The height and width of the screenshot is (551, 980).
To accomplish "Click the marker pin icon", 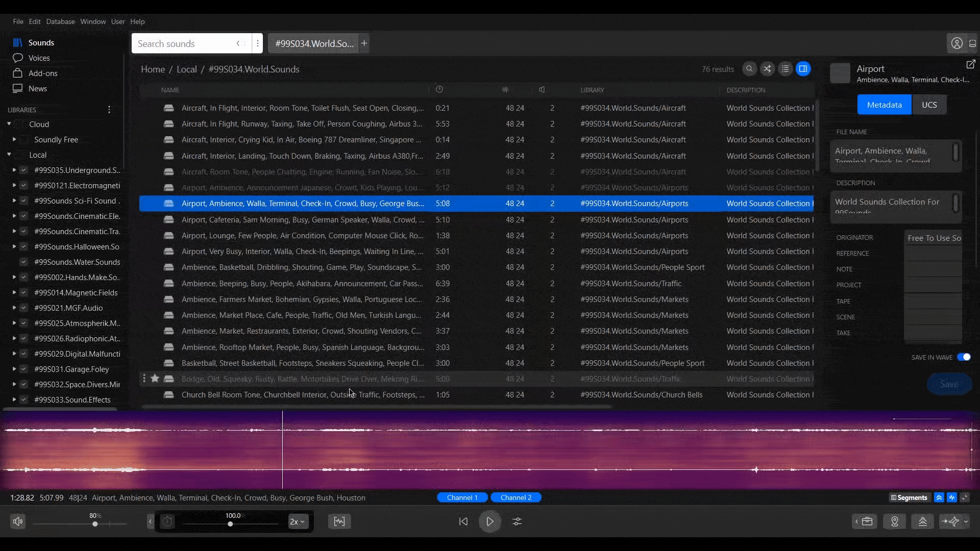I will [x=894, y=521].
